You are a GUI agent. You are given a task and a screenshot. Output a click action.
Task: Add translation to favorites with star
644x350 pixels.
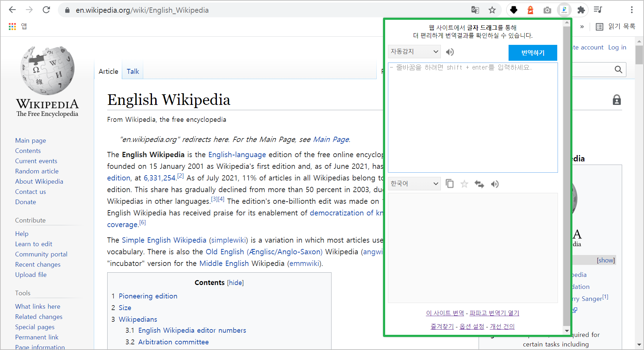464,184
